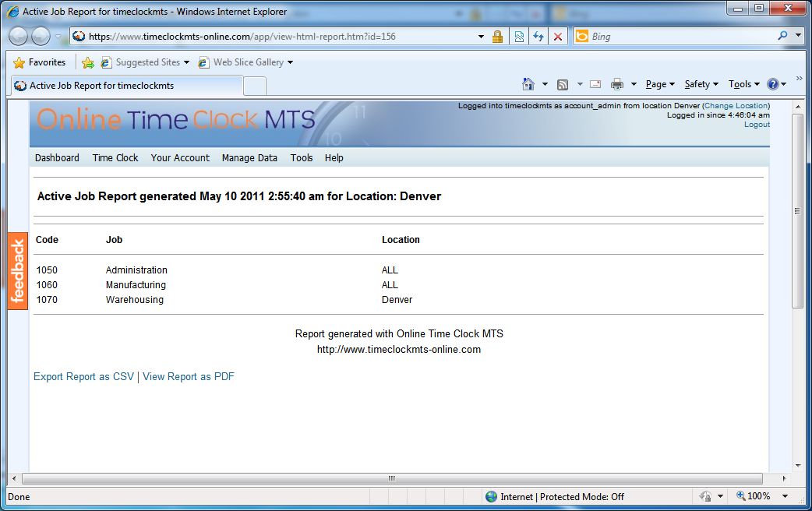This screenshot has width=812, height=511.
Task: Click the Administration job name
Action: 136,270
